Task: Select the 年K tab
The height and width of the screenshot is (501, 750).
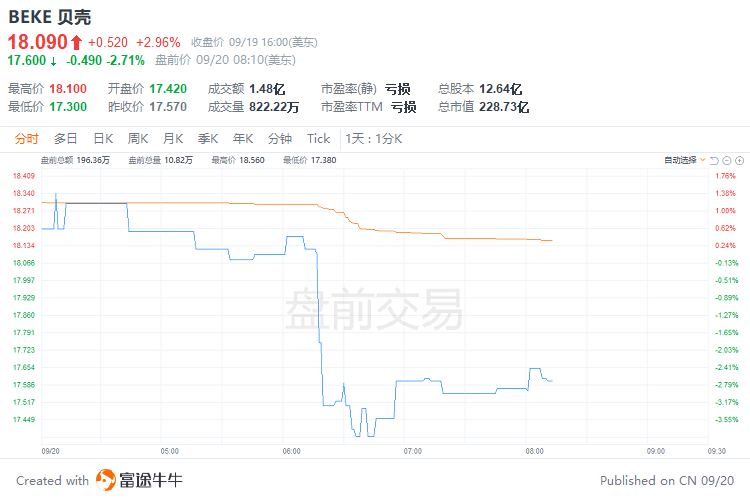Action: click(x=243, y=139)
